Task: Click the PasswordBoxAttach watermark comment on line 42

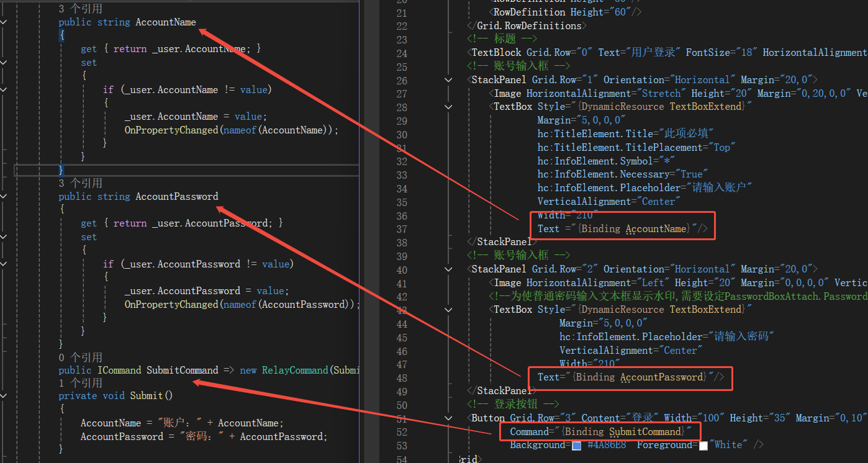Action: 679,297
